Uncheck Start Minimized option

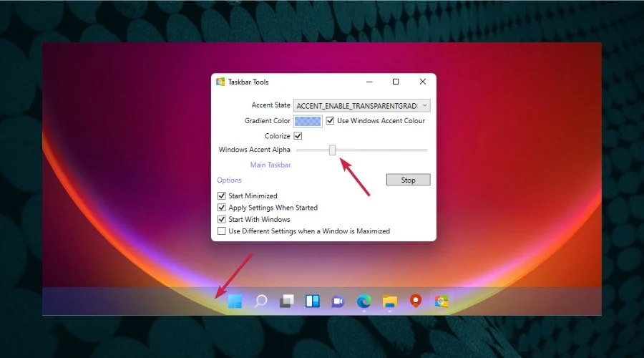(222, 195)
